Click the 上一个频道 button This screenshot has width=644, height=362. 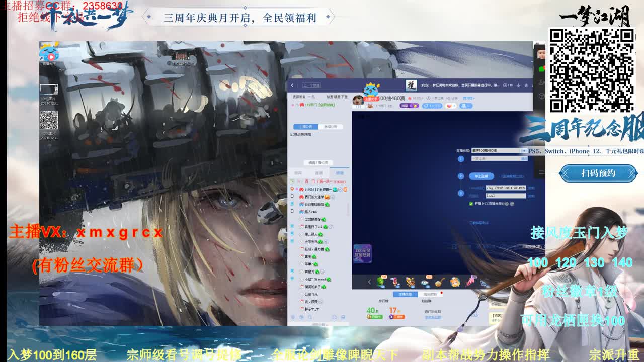(311, 85)
